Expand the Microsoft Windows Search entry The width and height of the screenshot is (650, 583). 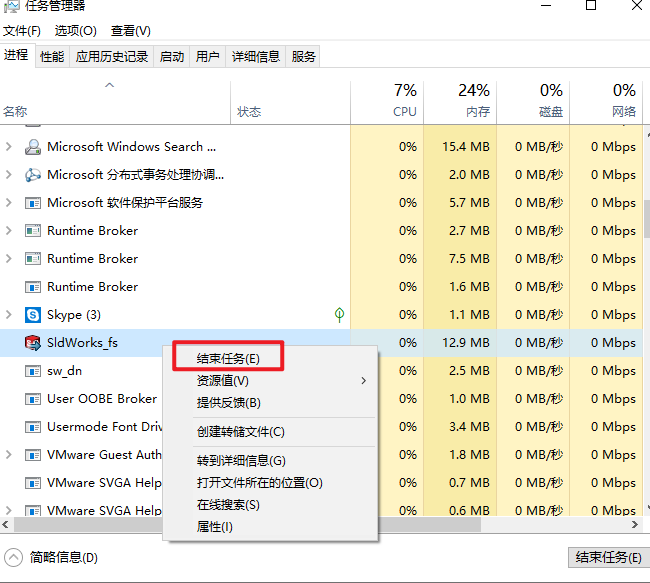[9, 147]
